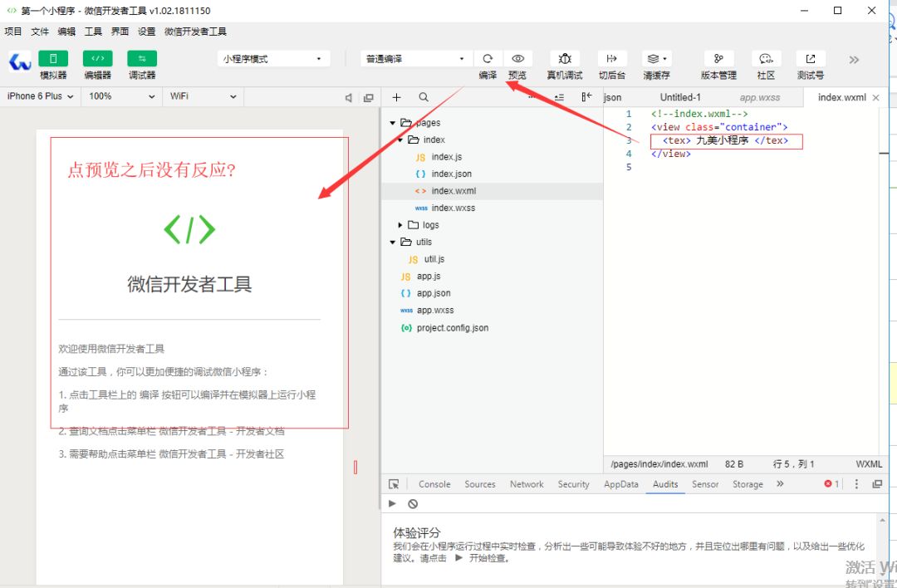The image size is (897, 588).
Task: Click the add new file plus icon
Action: click(x=396, y=97)
